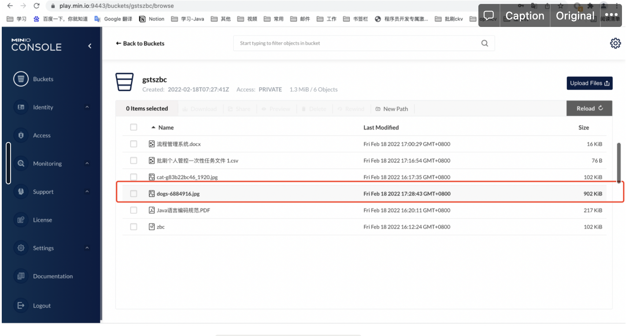Expand the Identity menu in sidebar
Screen dimensions: 644x336
(x=87, y=107)
